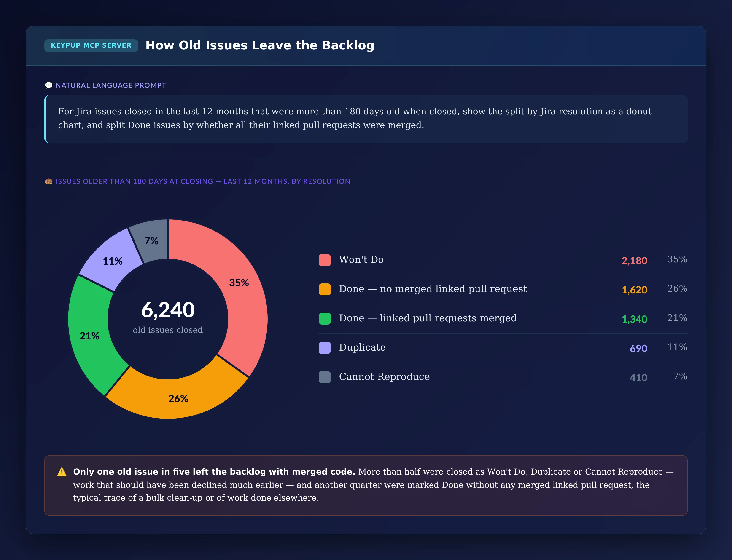Image resolution: width=732 pixels, height=560 pixels.
Task: Click the 7% value in the legend row
Action: pos(680,376)
